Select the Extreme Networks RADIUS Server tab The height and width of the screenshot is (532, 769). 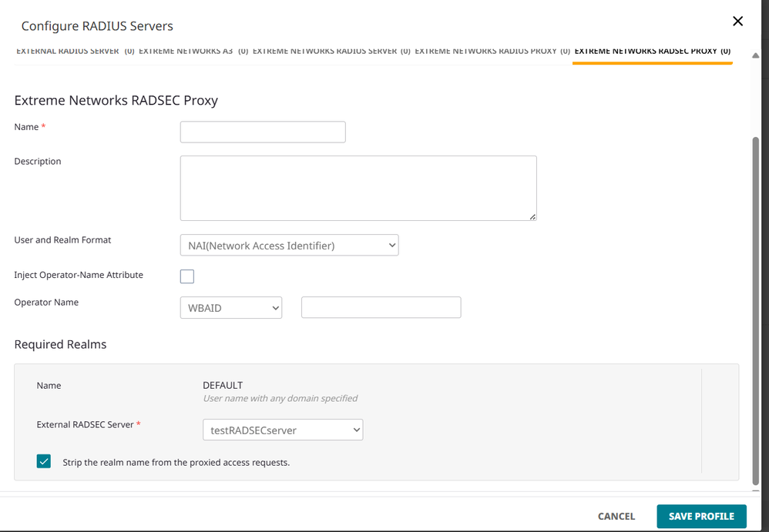(x=331, y=52)
